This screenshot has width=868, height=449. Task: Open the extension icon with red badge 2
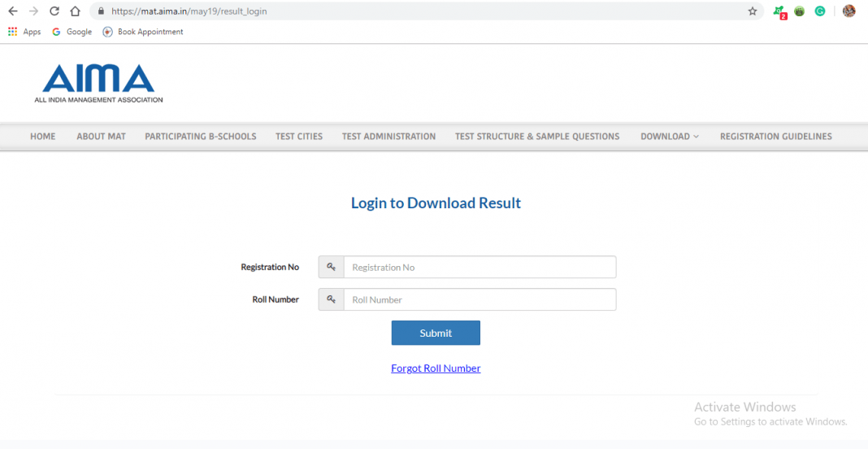(x=779, y=11)
